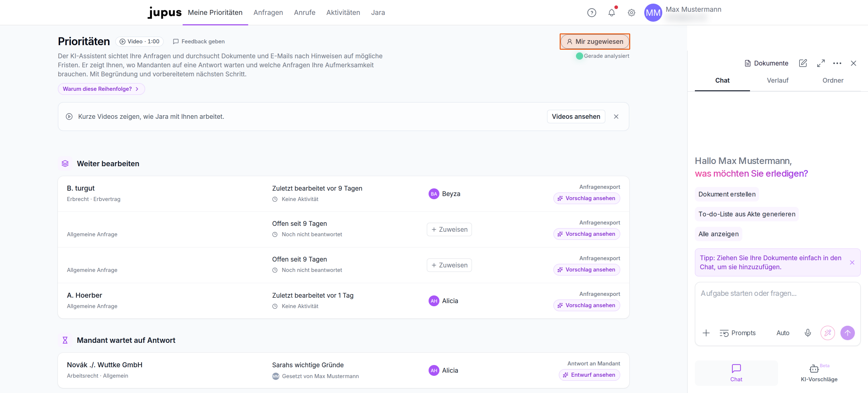The width and height of the screenshot is (868, 393).
Task: Click the magic wand enhance icon
Action: coord(828,333)
